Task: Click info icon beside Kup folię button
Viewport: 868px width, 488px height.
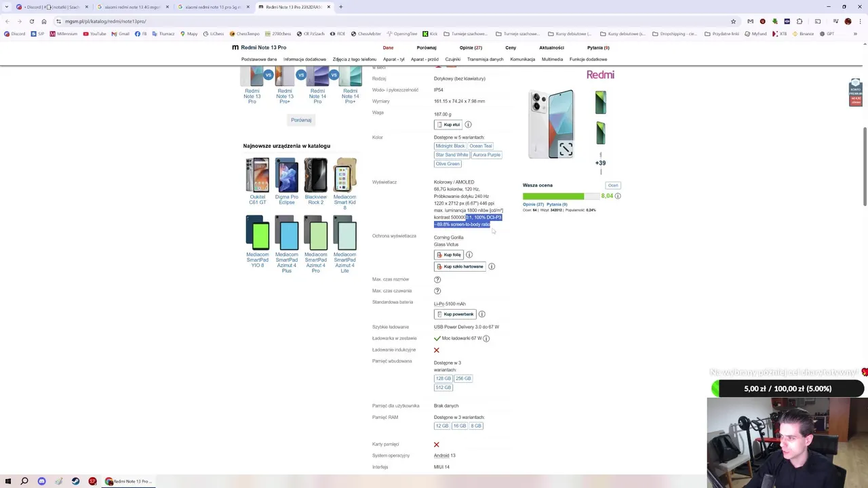Action: click(469, 255)
